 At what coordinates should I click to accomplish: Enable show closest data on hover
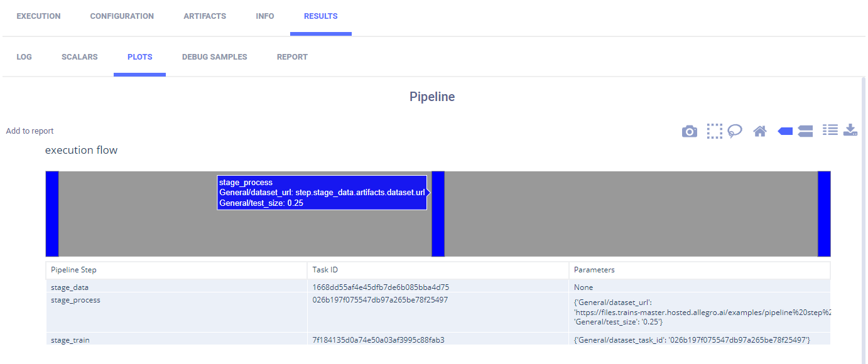click(x=785, y=131)
